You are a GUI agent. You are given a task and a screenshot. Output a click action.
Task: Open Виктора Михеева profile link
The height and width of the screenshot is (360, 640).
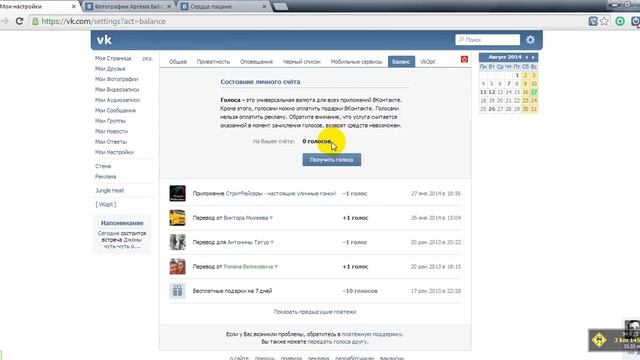click(246, 218)
